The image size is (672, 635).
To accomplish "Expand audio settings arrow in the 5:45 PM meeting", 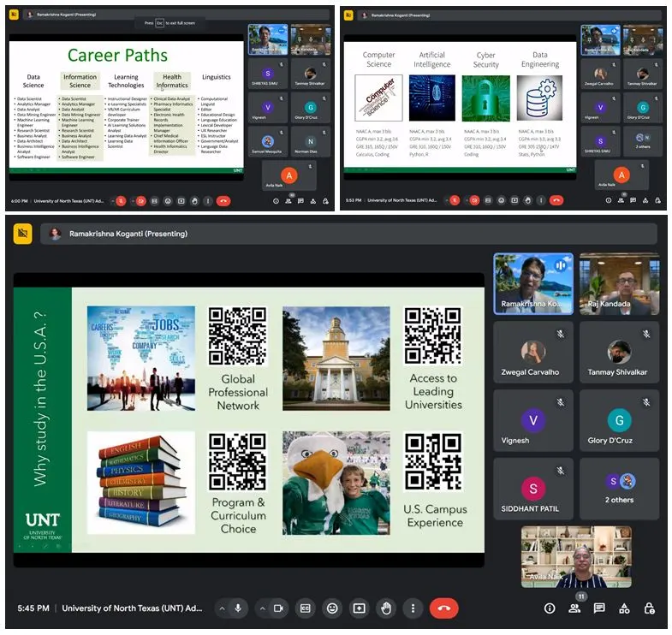I will tap(222, 608).
